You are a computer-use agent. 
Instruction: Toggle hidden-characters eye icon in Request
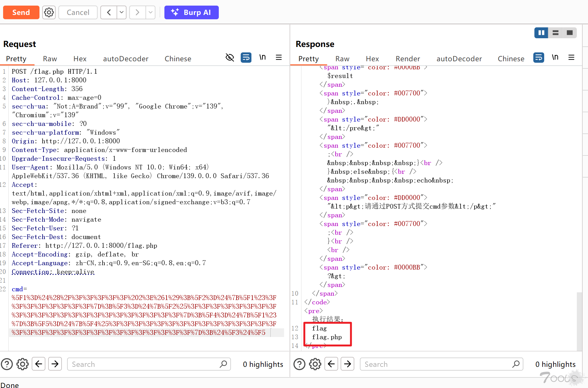pos(230,58)
